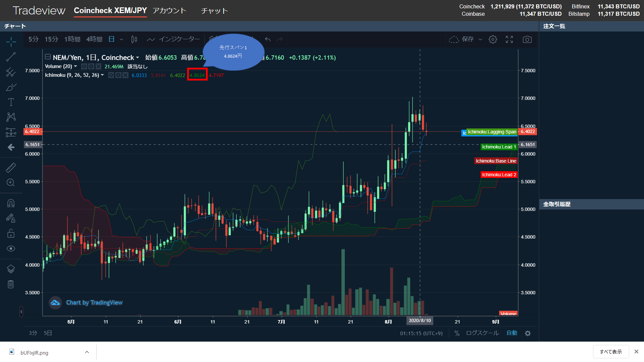Select the 3分 range at chart bottom
Screen dimensions: 644x362
[33, 333]
